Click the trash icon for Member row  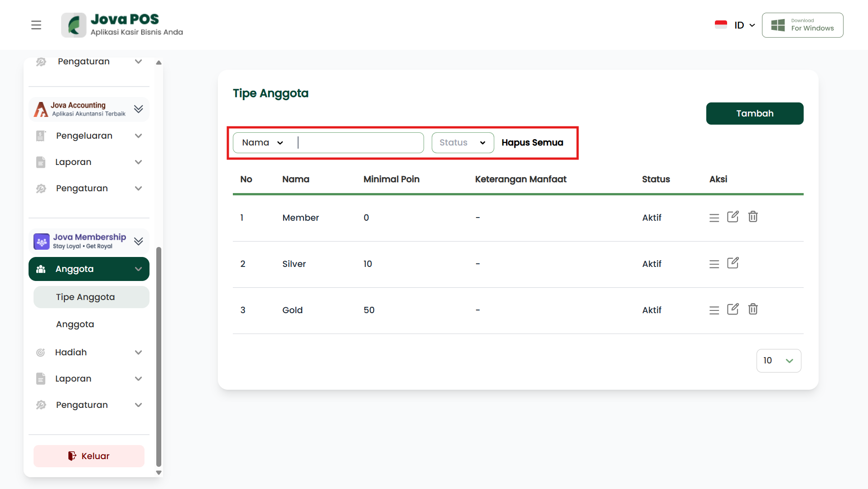752,217
